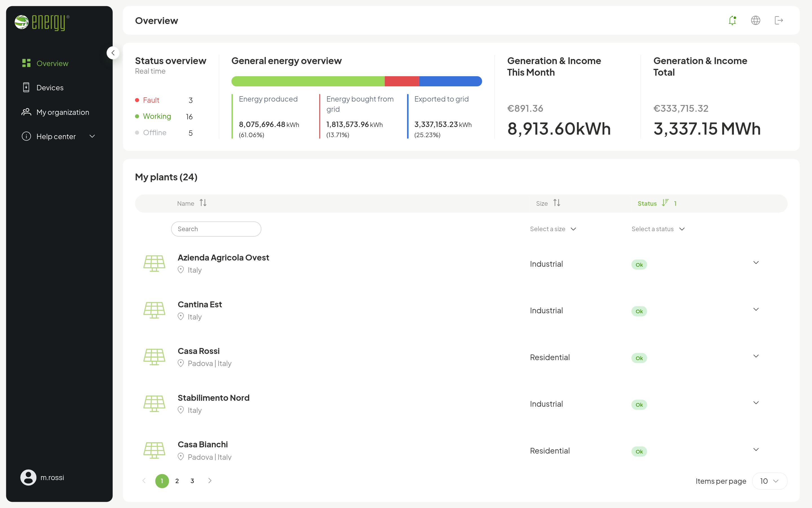
Task: Click the next page arrow
Action: click(x=210, y=481)
